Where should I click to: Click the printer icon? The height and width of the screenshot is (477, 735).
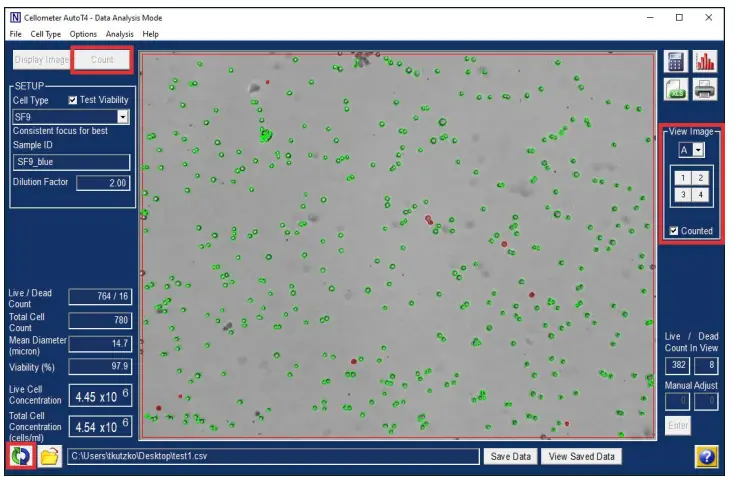point(705,89)
